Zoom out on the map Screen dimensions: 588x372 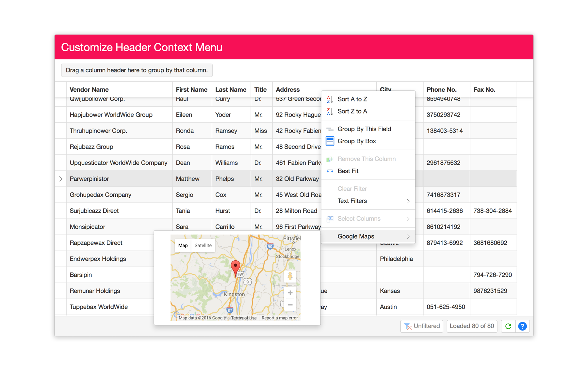[x=290, y=305]
